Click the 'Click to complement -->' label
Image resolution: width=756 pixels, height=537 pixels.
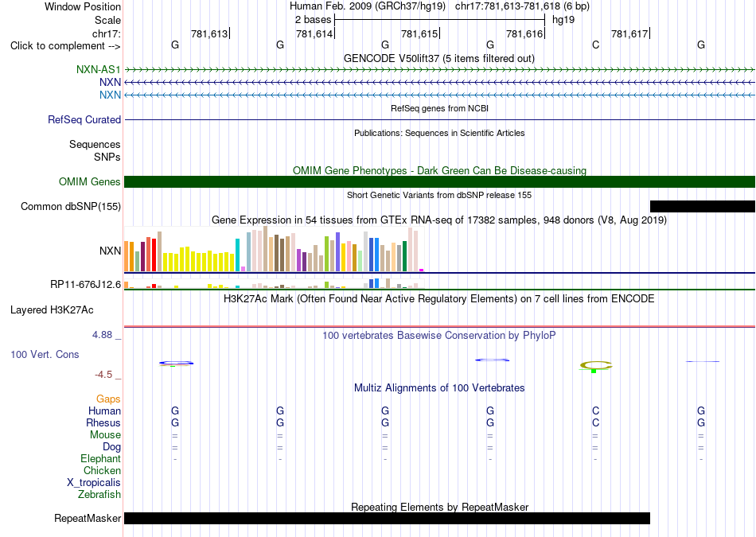tap(65, 46)
